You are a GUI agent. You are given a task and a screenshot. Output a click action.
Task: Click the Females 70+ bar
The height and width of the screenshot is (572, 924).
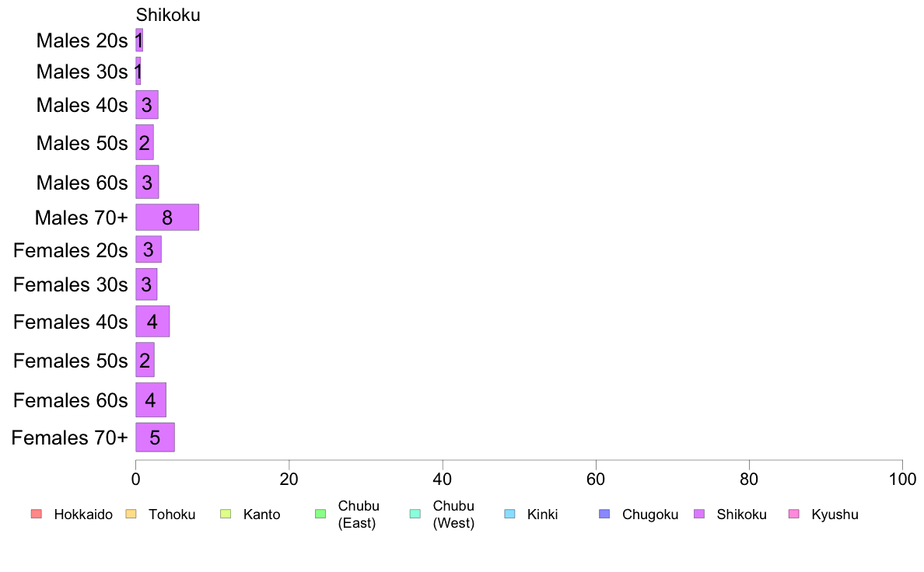click(155, 437)
